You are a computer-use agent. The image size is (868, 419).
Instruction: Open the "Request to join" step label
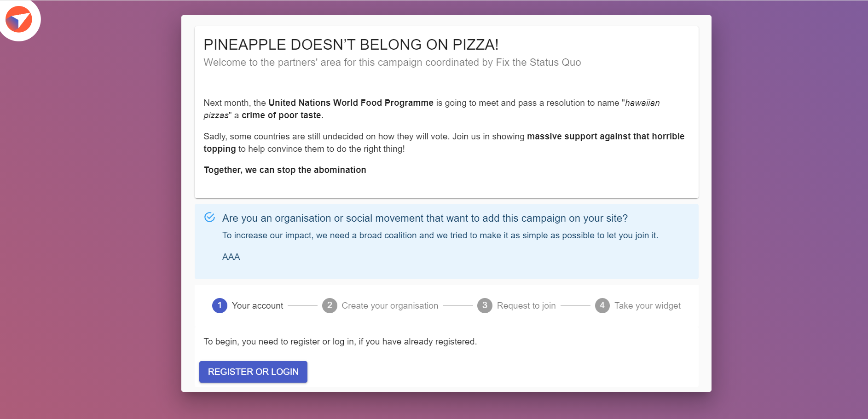(526, 306)
